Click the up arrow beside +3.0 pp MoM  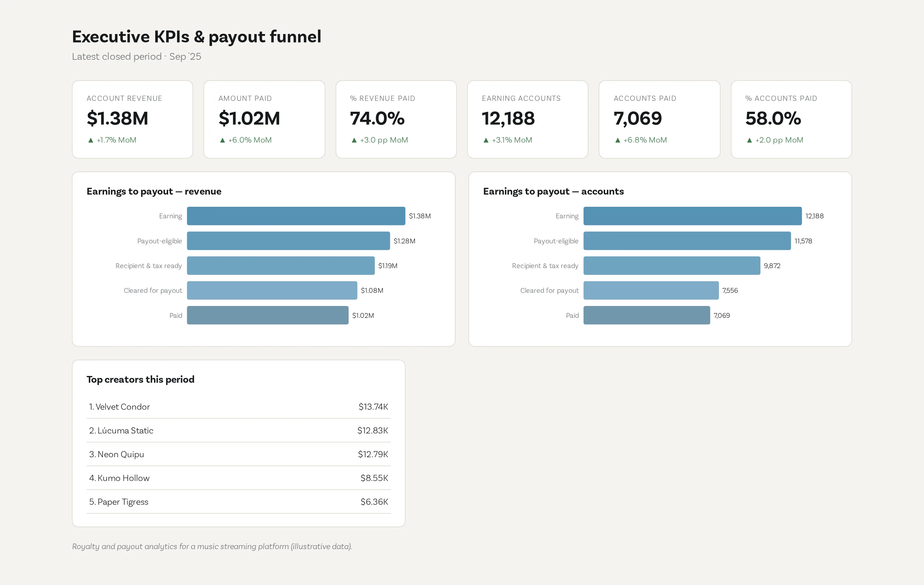pyautogui.click(x=354, y=140)
